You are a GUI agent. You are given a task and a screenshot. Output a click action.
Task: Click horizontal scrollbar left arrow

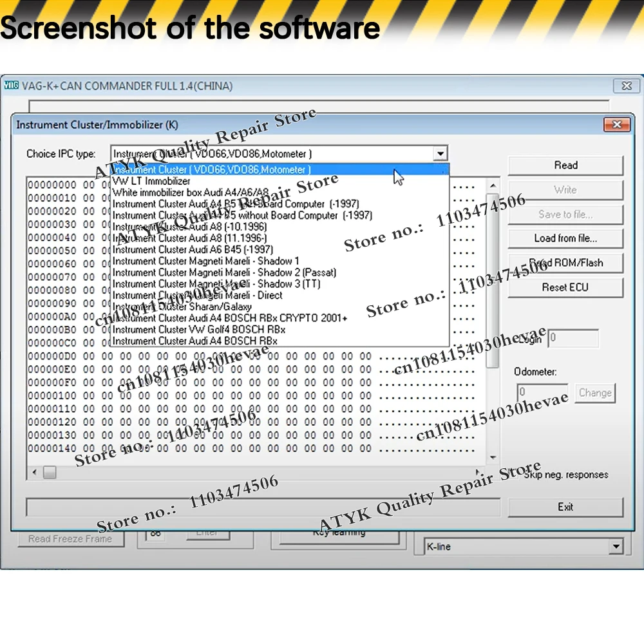(x=35, y=472)
